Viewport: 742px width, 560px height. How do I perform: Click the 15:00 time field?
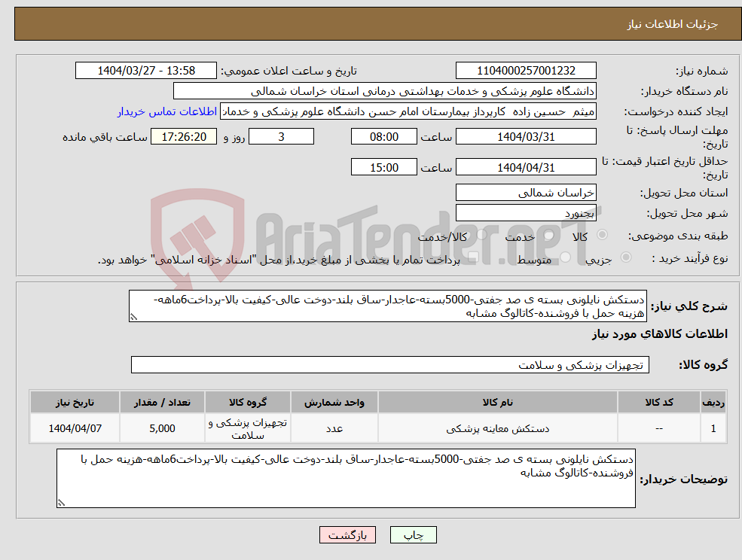pos(384,166)
